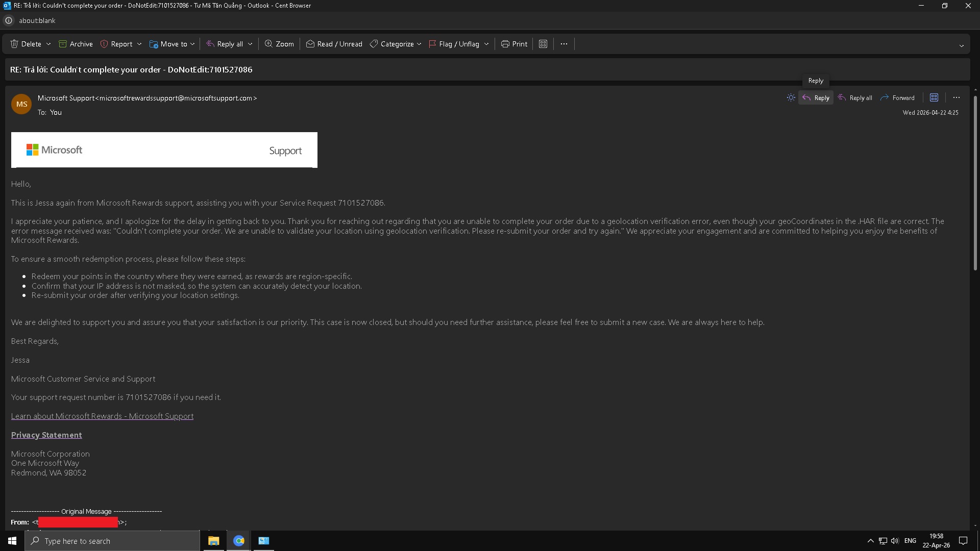Expand the Move to dropdown chevron
The height and width of the screenshot is (551, 980).
click(192, 44)
